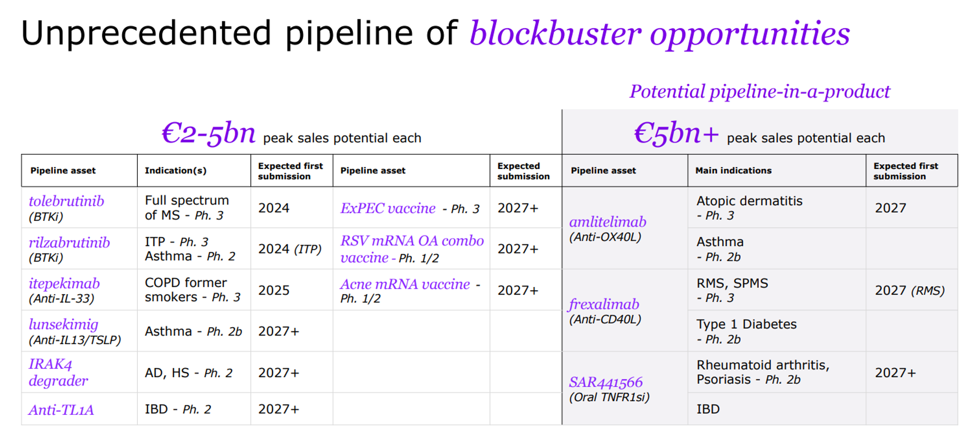Viewport: 980px width, 446px height.
Task: Select the SAR441566 asset name
Action: (x=606, y=382)
